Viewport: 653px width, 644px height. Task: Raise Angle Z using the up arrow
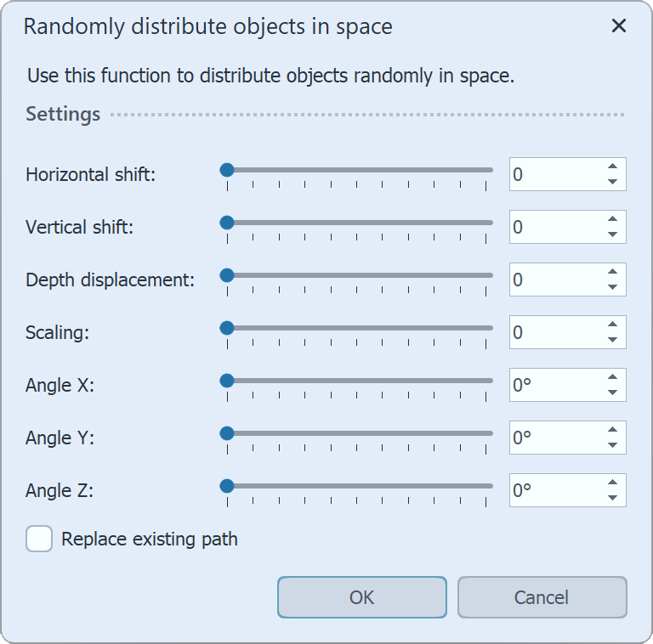pos(612,483)
